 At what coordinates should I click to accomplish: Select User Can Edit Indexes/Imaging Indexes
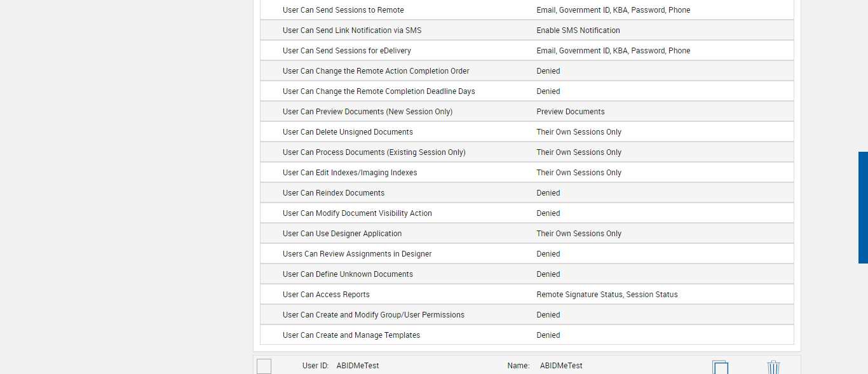349,173
